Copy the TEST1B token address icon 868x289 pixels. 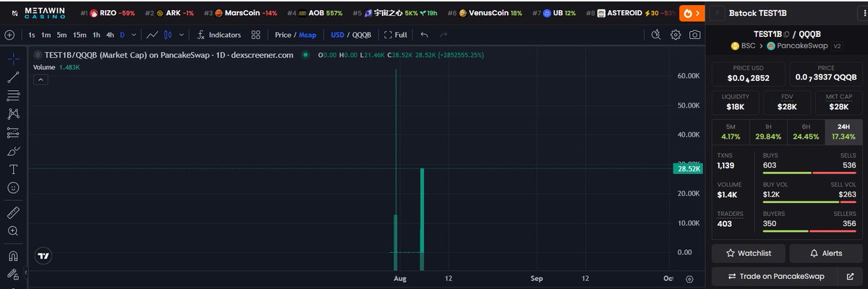[786, 34]
